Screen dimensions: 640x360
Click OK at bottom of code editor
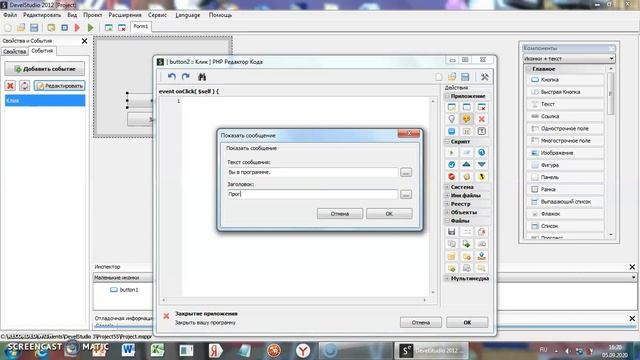coord(467,322)
